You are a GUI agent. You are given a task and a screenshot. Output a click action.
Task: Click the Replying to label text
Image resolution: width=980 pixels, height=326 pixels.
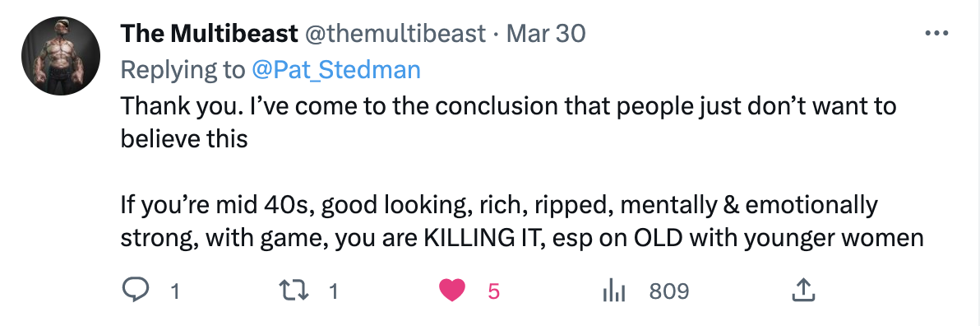tap(183, 69)
